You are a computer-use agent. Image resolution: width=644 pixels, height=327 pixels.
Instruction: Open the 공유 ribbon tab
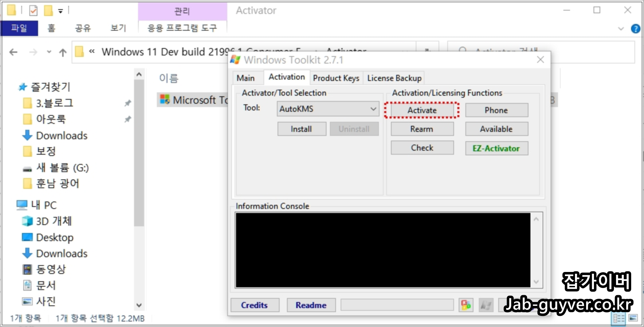(83, 28)
